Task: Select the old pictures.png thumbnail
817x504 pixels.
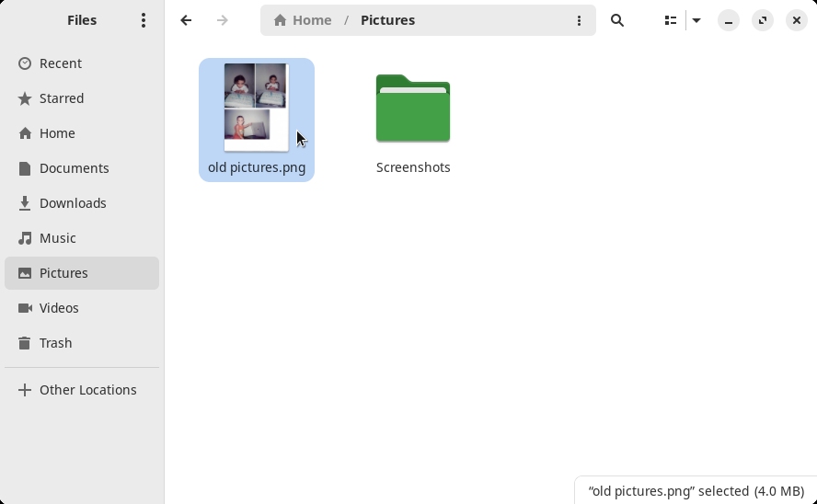Action: point(256,108)
